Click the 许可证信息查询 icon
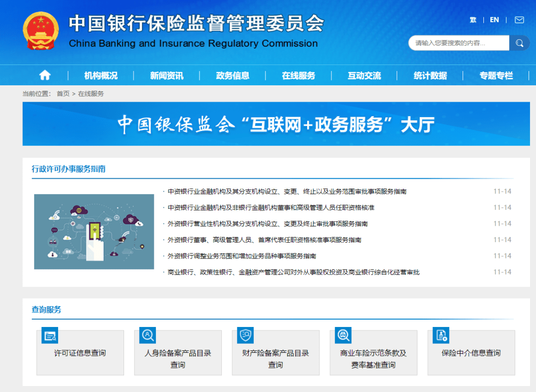This screenshot has width=536, height=392. 50,335
